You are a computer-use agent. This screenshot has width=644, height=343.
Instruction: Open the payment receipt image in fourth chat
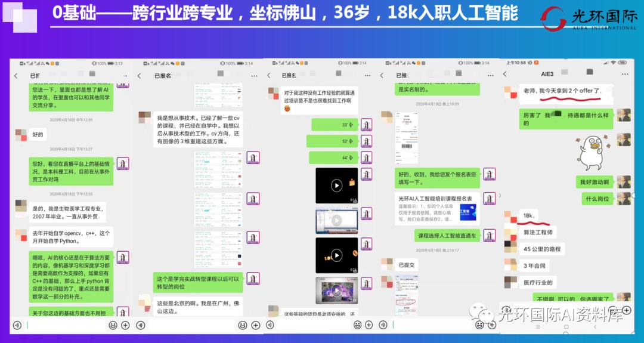point(406,138)
